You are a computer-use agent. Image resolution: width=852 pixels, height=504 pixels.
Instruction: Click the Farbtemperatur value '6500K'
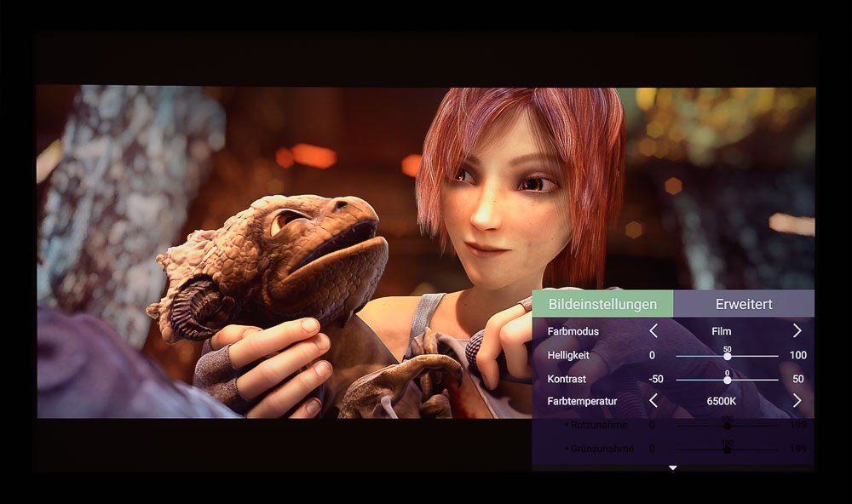721,401
